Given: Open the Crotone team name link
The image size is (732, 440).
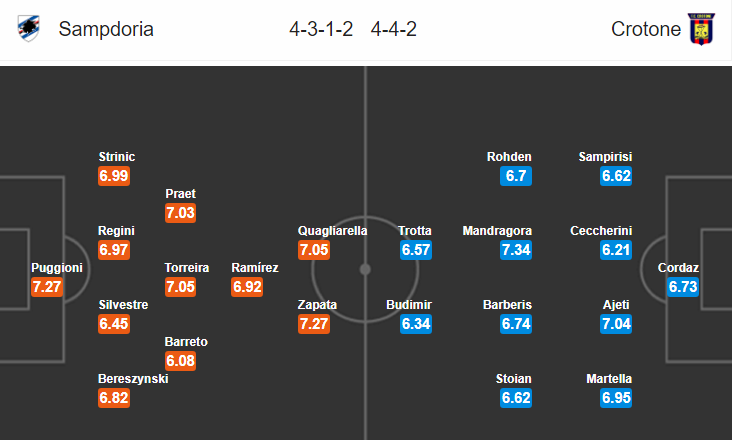Looking at the screenshot, I should click(x=646, y=29).
